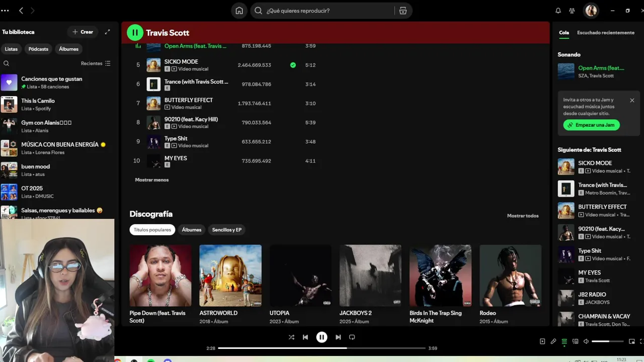The width and height of the screenshot is (644, 362).
Task: Open the Home page icon
Action: [x=239, y=11]
